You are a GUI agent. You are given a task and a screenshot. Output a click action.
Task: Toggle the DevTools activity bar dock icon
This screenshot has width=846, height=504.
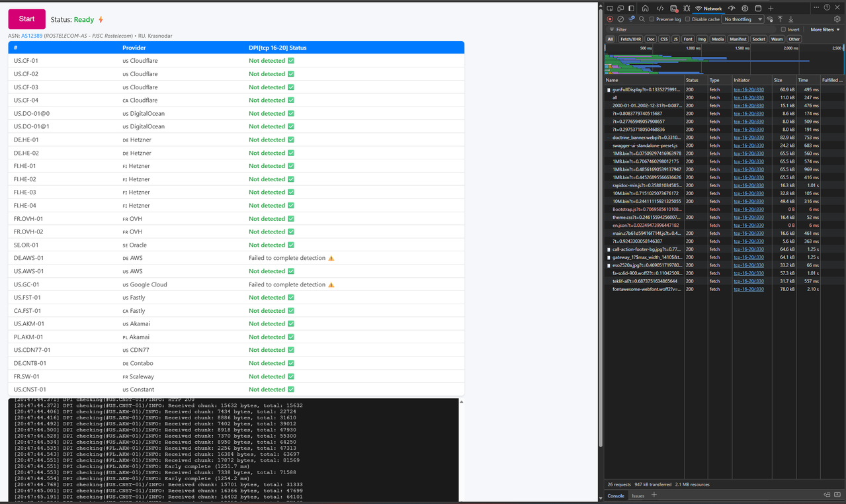click(x=631, y=9)
